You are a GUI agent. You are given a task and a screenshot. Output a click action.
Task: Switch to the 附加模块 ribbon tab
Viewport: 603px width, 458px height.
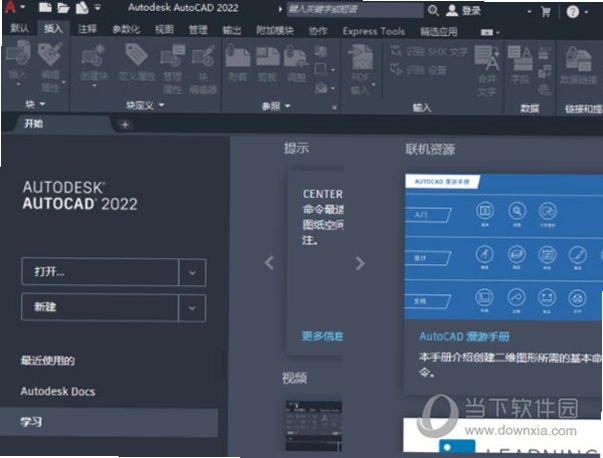tap(275, 31)
